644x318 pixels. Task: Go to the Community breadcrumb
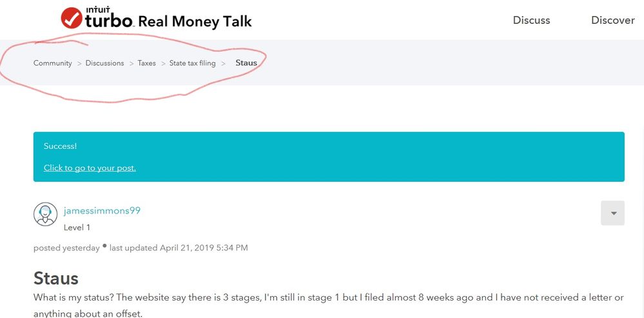point(53,63)
